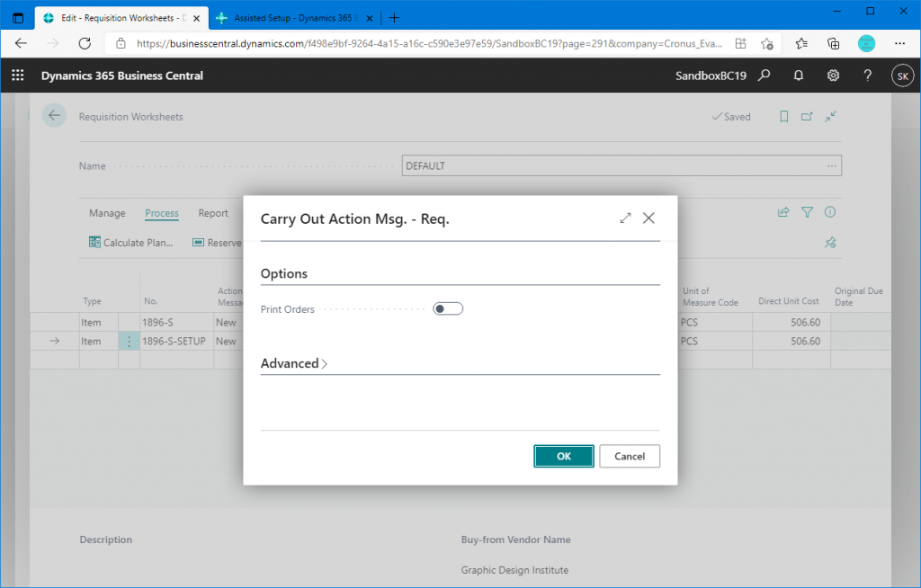Cancel the Carry Out Action dialog
This screenshot has height=588, width=921.
[629, 456]
